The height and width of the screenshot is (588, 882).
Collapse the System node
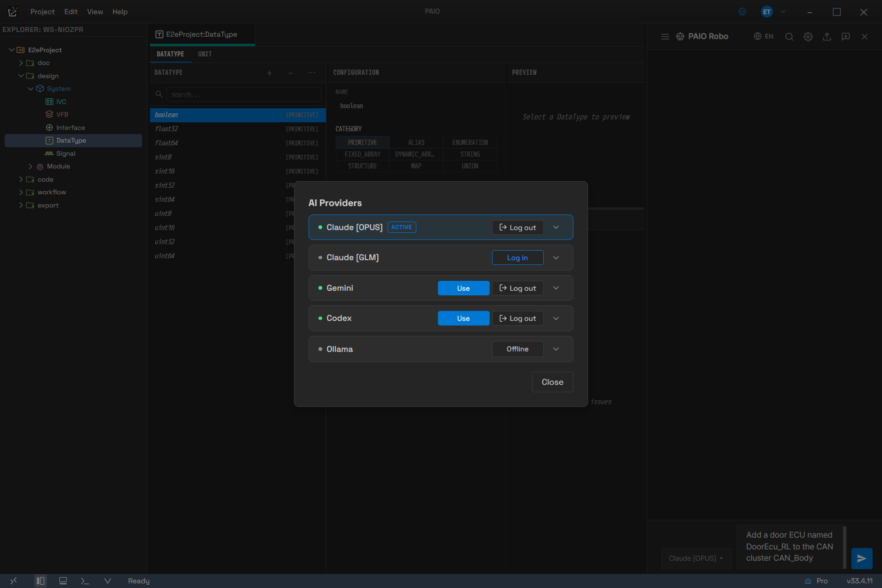click(x=31, y=89)
